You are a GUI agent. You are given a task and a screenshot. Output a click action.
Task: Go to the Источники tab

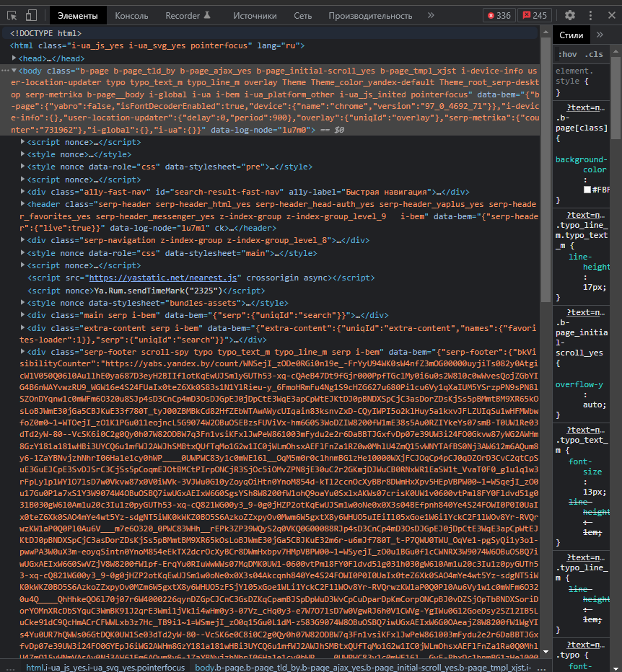click(x=255, y=15)
